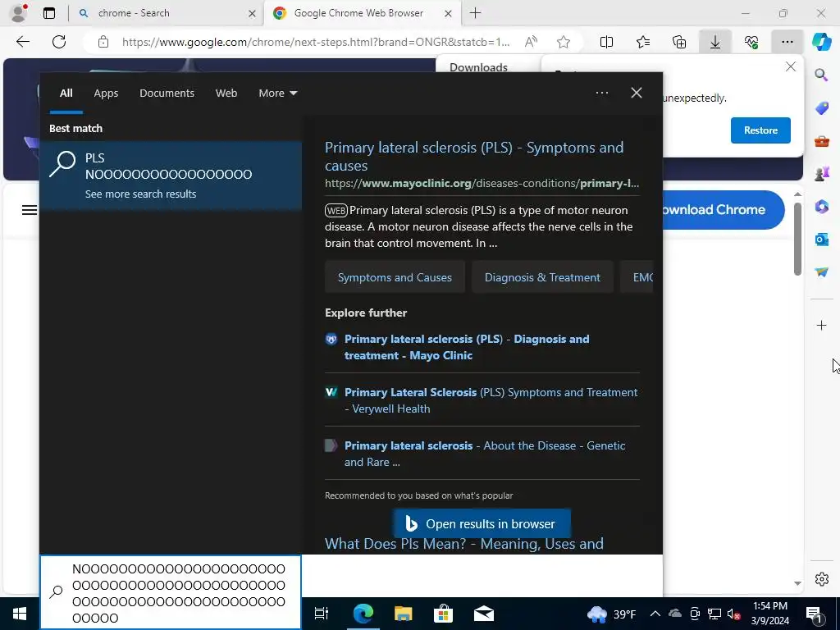
Task: Open the notification center icon
Action: tap(815, 614)
